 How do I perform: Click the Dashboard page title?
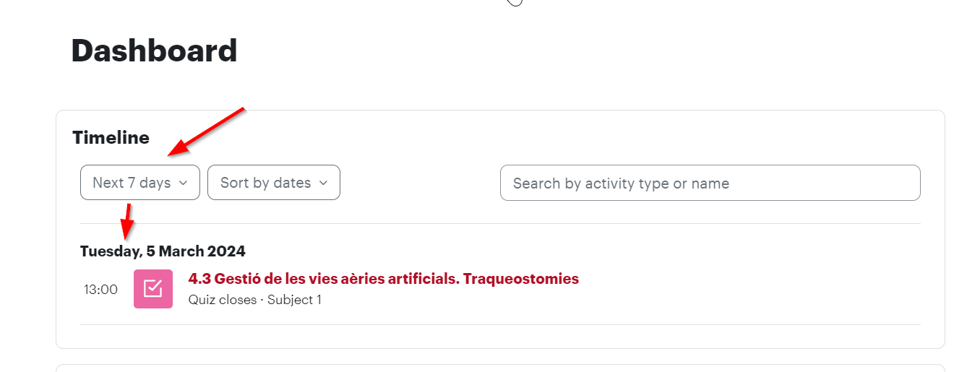point(155,51)
